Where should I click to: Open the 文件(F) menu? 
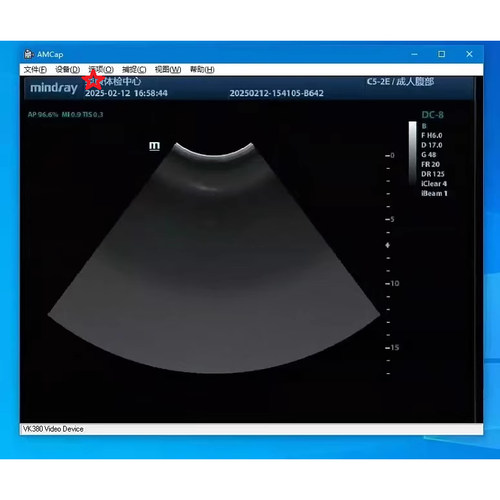point(35,69)
